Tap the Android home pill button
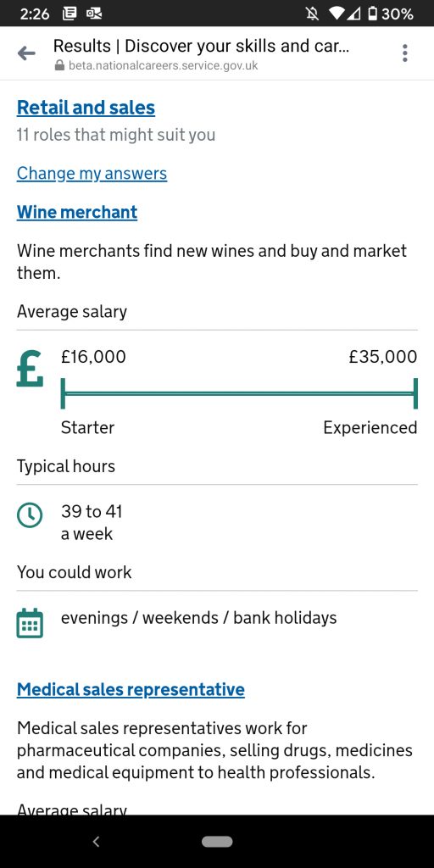This screenshot has height=868, width=434. 217,842
